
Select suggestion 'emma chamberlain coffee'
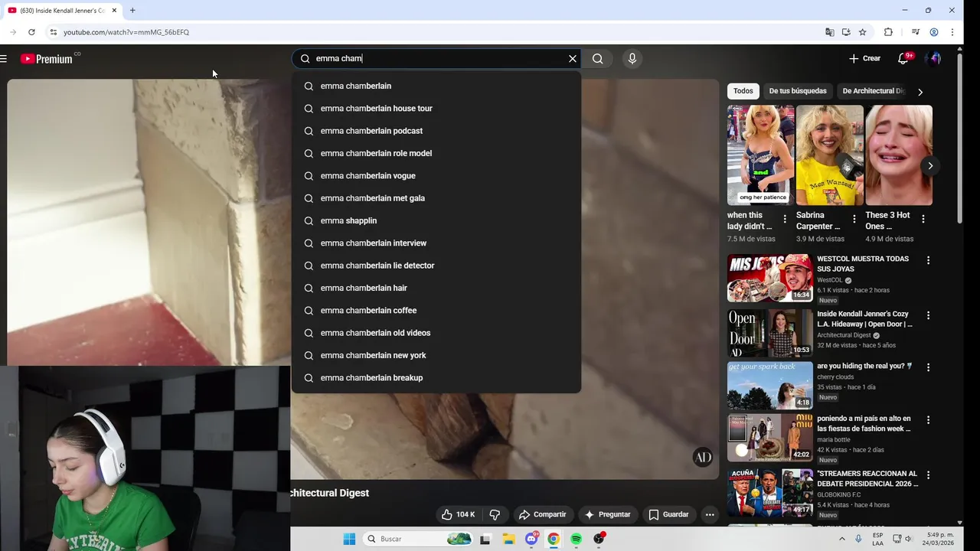coord(436,311)
